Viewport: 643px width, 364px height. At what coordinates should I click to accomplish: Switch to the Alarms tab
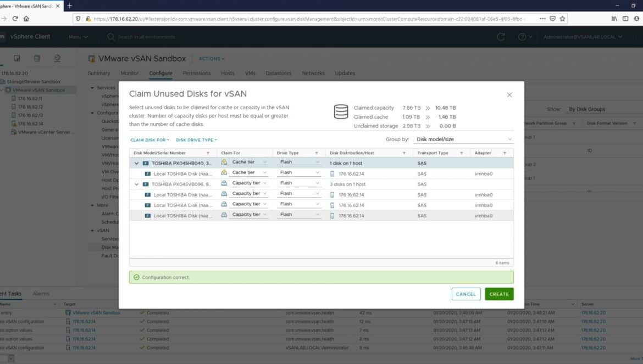pyautogui.click(x=41, y=294)
